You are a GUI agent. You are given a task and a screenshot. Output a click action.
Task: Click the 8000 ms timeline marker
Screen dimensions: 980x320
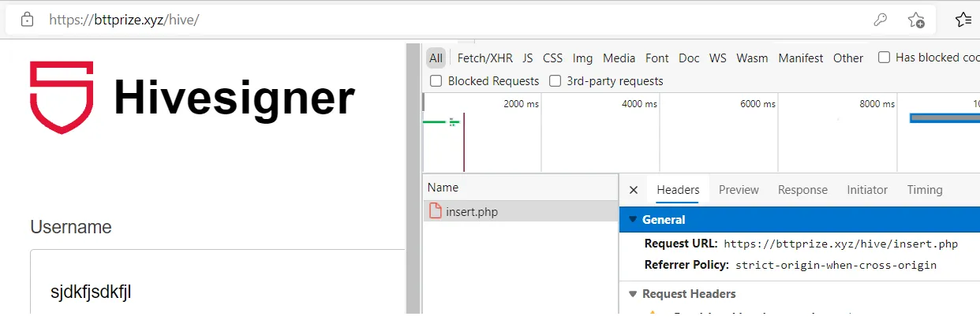(877, 103)
